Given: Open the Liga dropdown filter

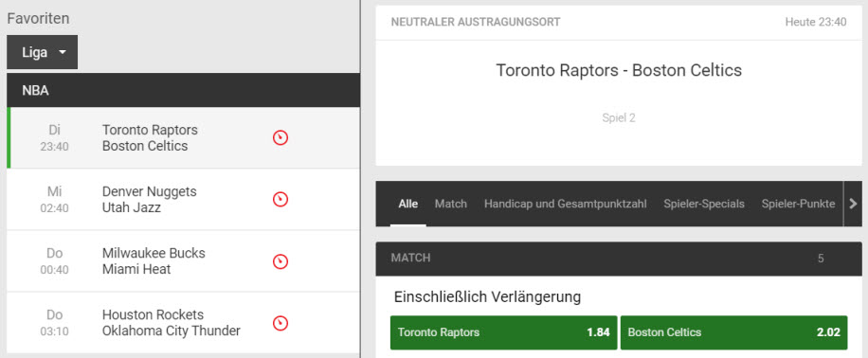Looking at the screenshot, I should [x=42, y=53].
